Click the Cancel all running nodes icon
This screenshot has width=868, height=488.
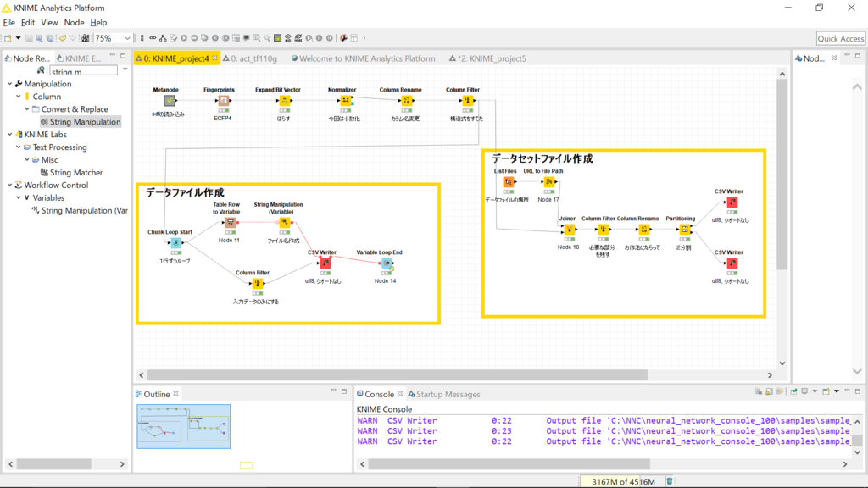(225, 38)
